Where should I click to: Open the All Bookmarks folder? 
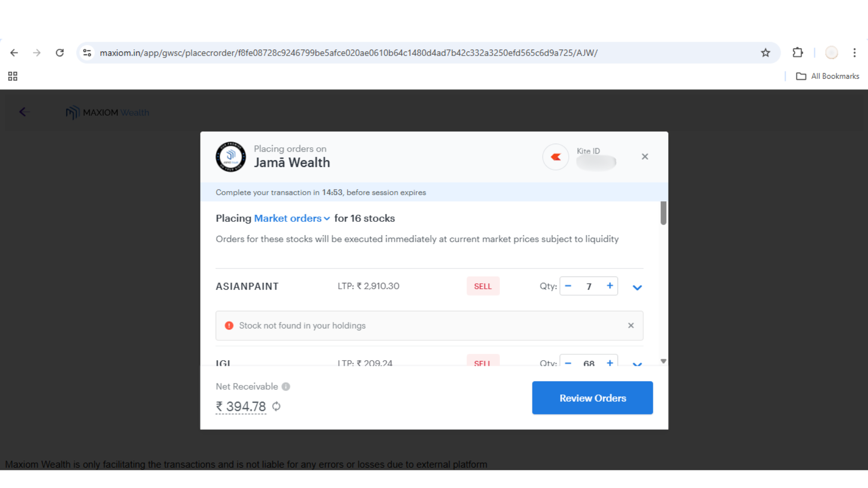(x=827, y=76)
